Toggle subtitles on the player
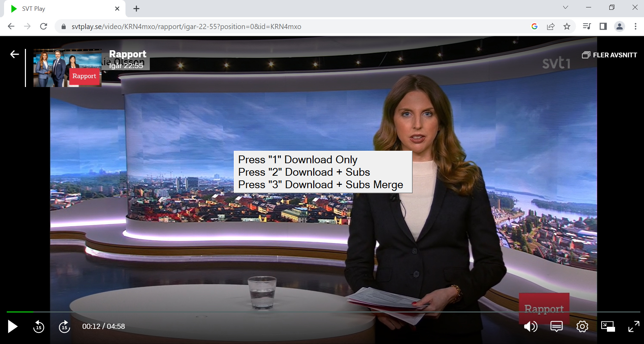The image size is (644, 344). 556,326
